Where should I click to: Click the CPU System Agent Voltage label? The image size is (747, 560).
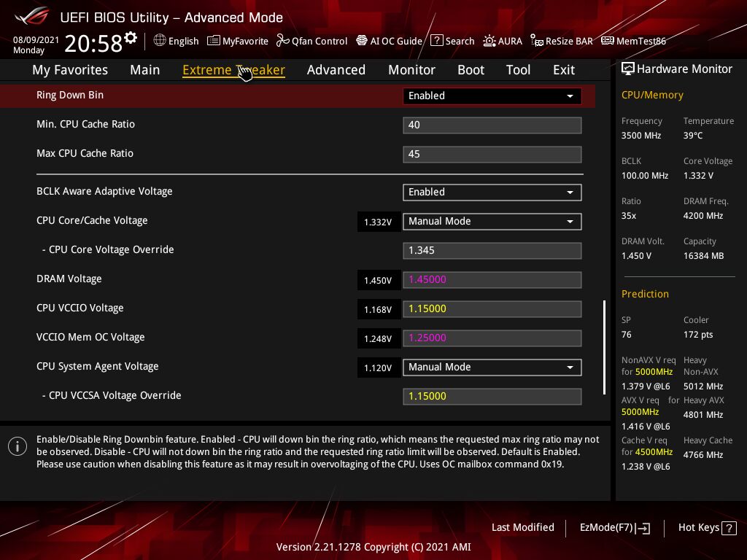[x=98, y=366]
